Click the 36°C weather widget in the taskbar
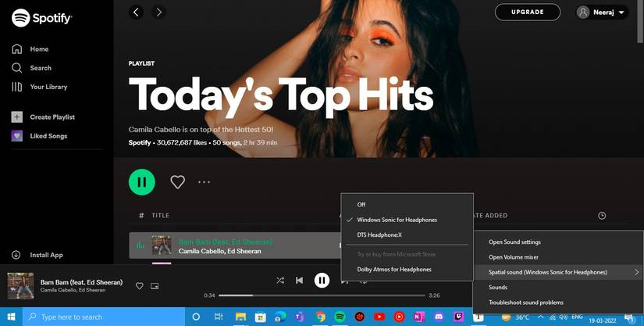 tap(515, 317)
